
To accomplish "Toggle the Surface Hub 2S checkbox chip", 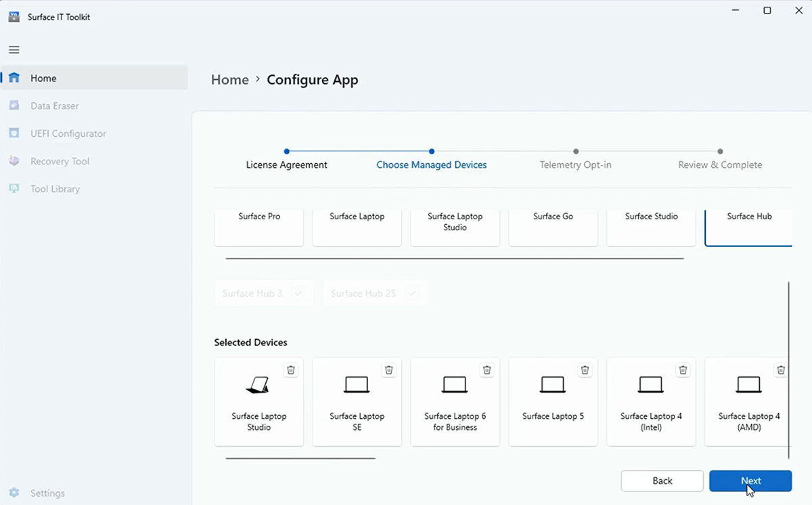I will tap(375, 293).
